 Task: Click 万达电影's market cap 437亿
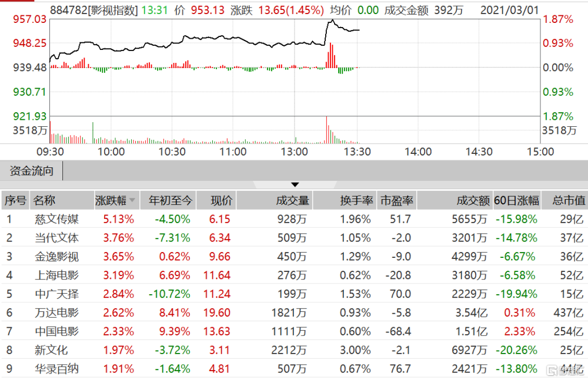tap(569, 313)
